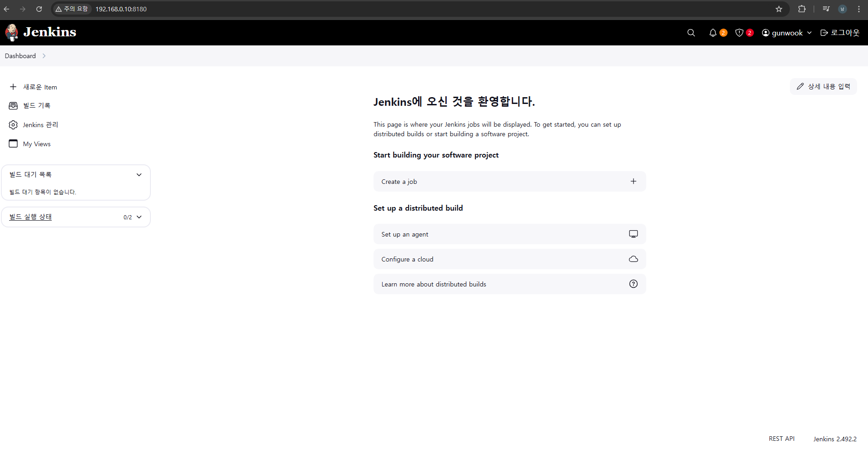Click the Create a job card

[x=509, y=181]
